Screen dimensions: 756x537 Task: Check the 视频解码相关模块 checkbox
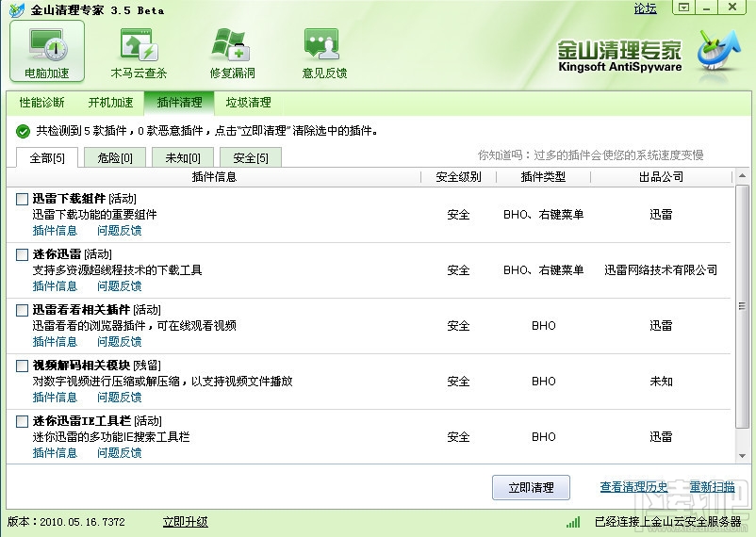tap(23, 366)
